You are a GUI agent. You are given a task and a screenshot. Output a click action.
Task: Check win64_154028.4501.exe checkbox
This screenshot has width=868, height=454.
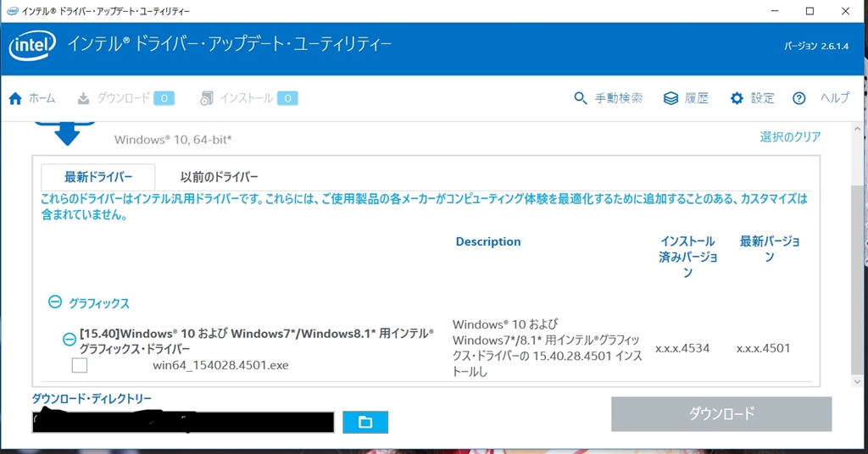(x=80, y=366)
